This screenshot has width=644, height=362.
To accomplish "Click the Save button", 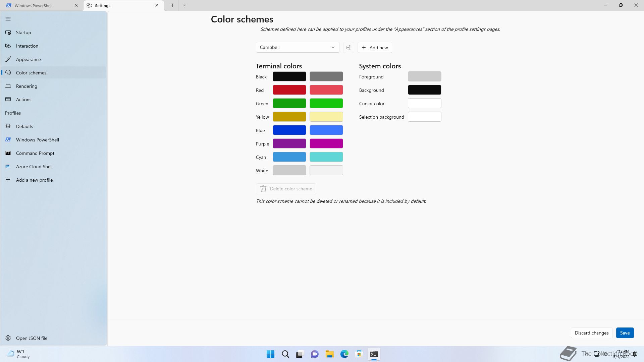I will pos(625,333).
